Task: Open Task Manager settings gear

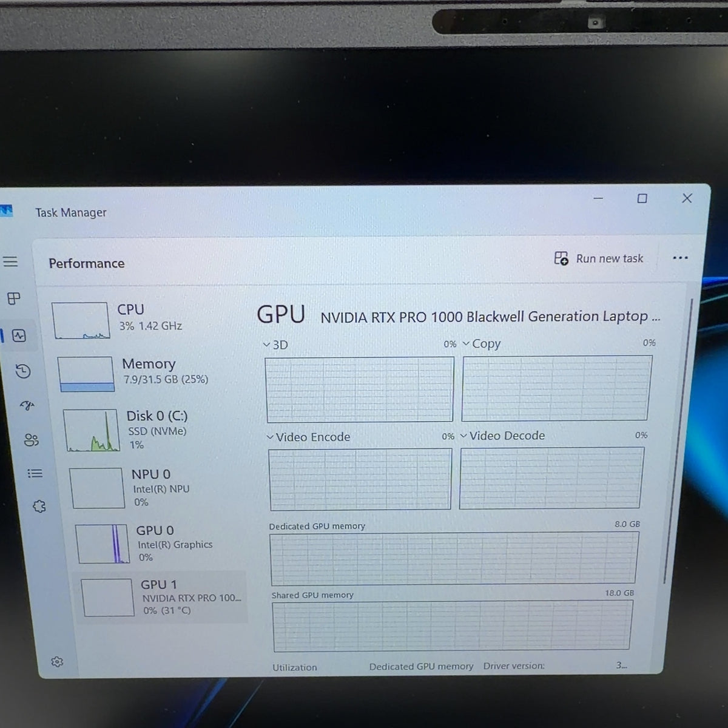Action: [58, 662]
